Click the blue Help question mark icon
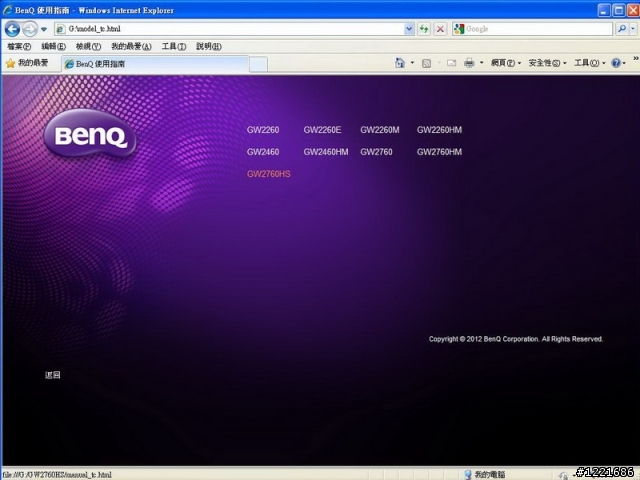The width and height of the screenshot is (640, 480). tap(616, 63)
